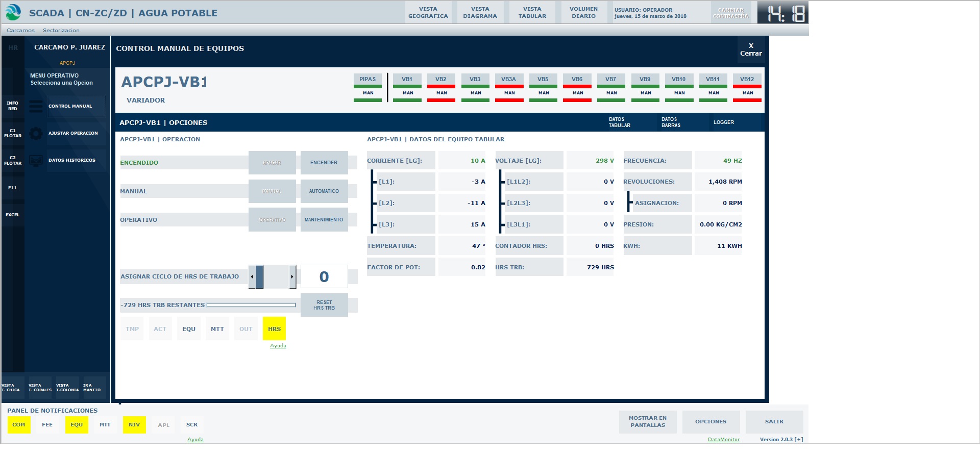Click the hamburger icon beside Control Manual
The height and width of the screenshot is (457, 980).
[36, 106]
